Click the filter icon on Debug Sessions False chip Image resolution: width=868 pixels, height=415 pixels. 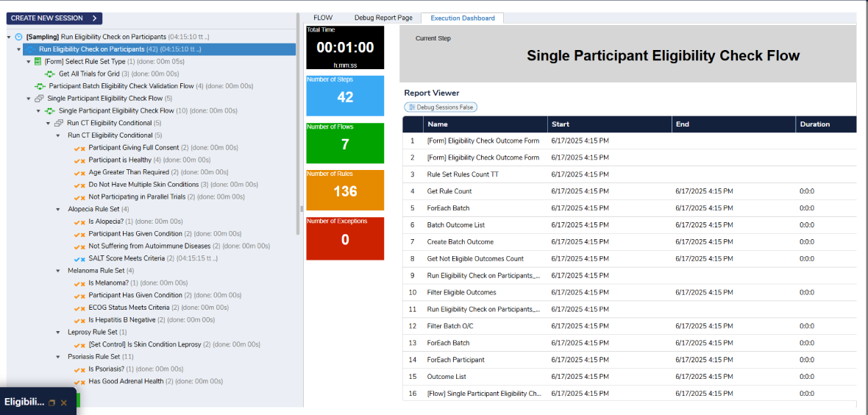412,107
